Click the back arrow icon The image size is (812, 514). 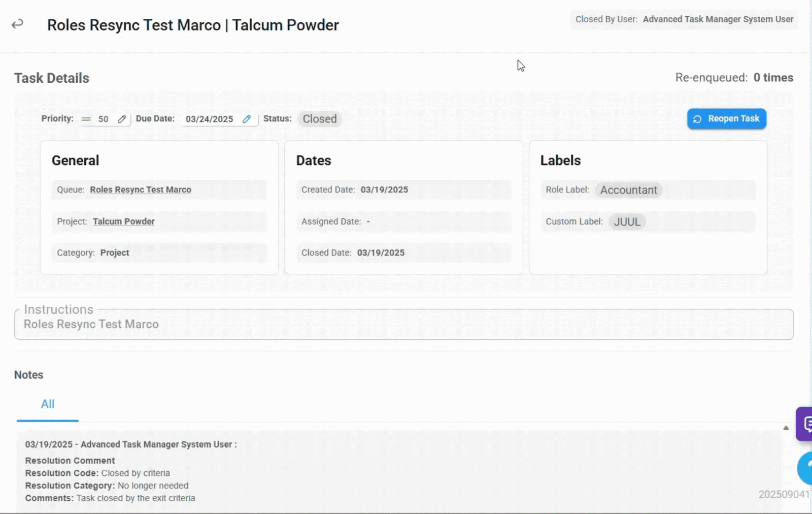tap(17, 24)
